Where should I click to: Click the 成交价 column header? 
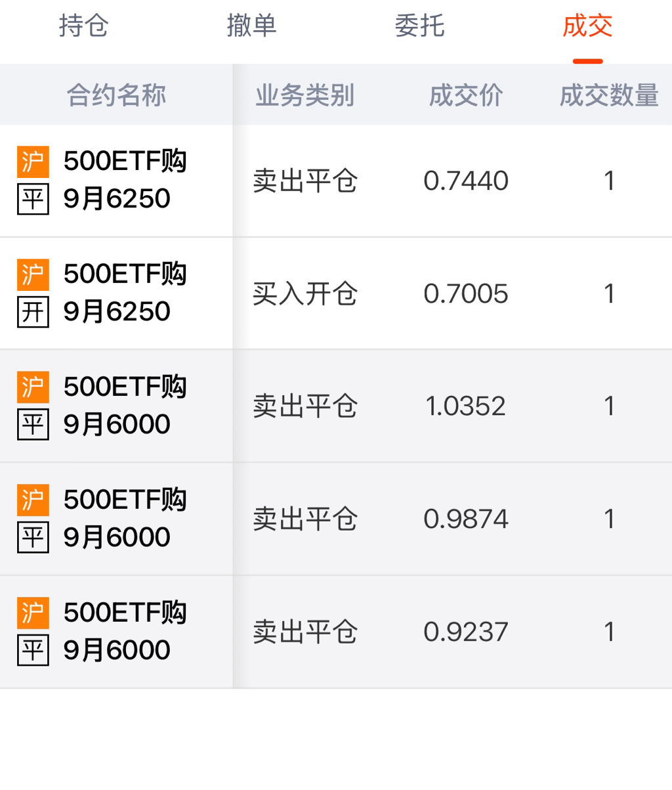tap(466, 96)
